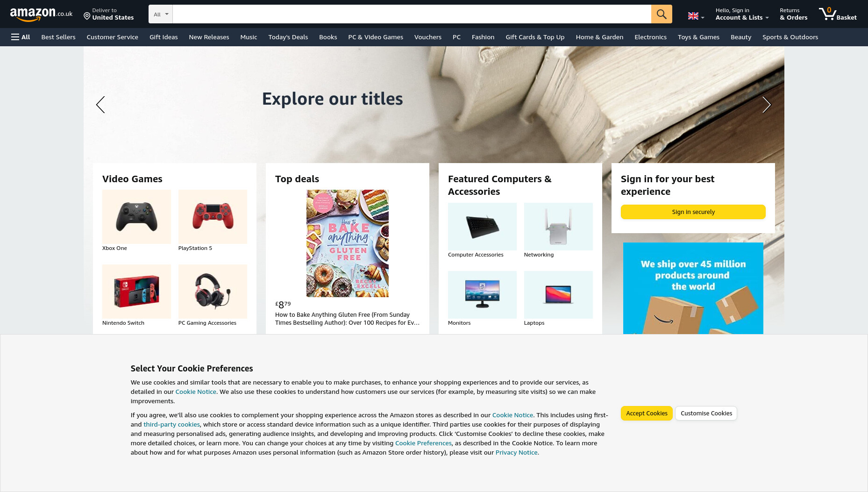Click the Customise Cookies button
This screenshot has height=492, width=868.
[x=706, y=413]
